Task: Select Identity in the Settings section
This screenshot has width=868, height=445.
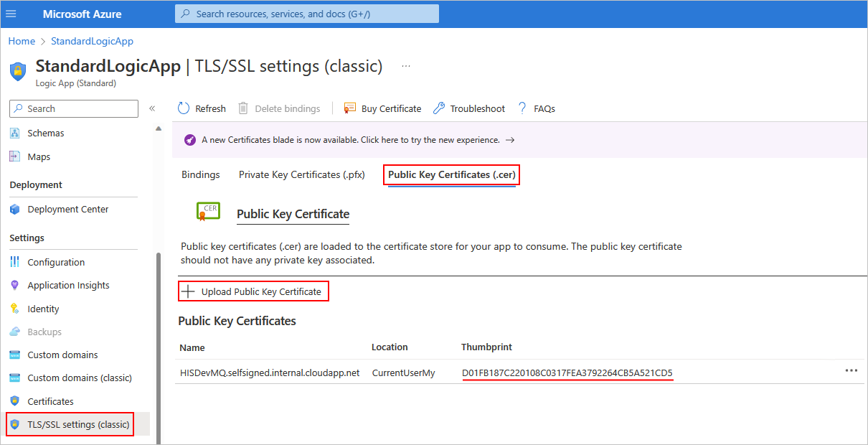Action: pyautogui.click(x=43, y=309)
